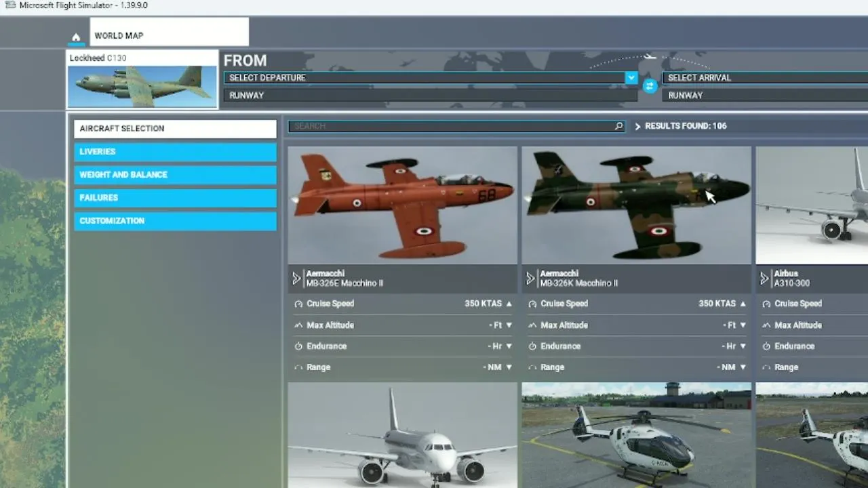868x488 pixels.
Task: Click the 350 KTAS up arrow on MB-326K card
Action: pos(743,304)
